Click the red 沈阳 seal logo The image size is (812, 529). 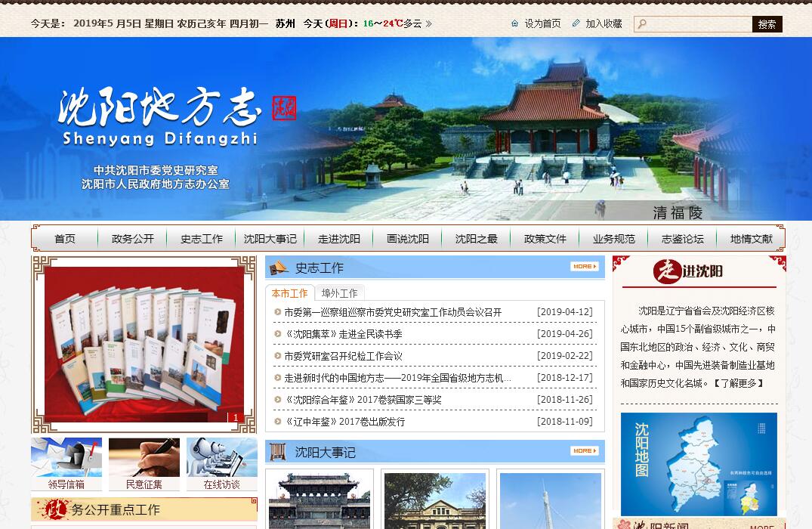click(284, 108)
